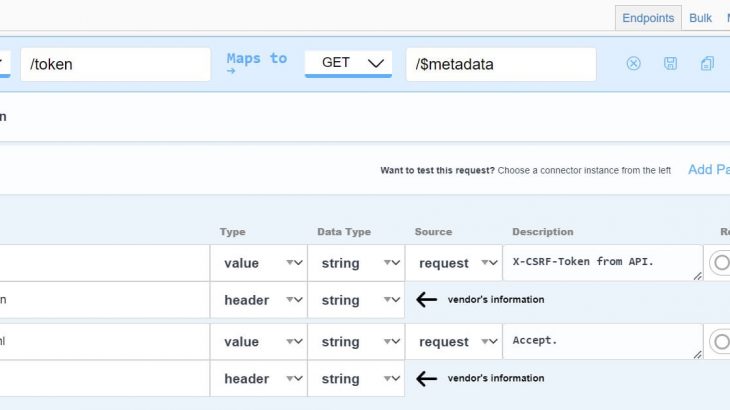Open Data Type dropdown in X-CSRF-Token row
730x410 pixels.
pyautogui.click(x=356, y=263)
